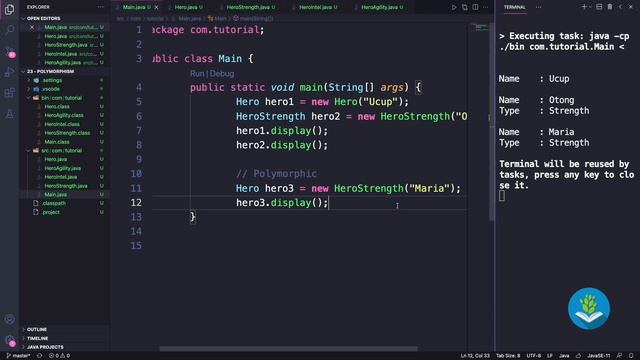
Task: Select the Terminal panel tab
Action: [514, 7]
